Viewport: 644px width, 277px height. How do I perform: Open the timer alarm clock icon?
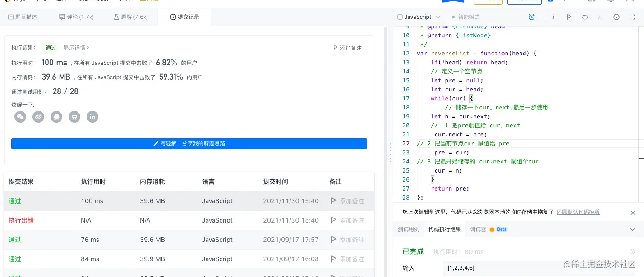click(532, 17)
